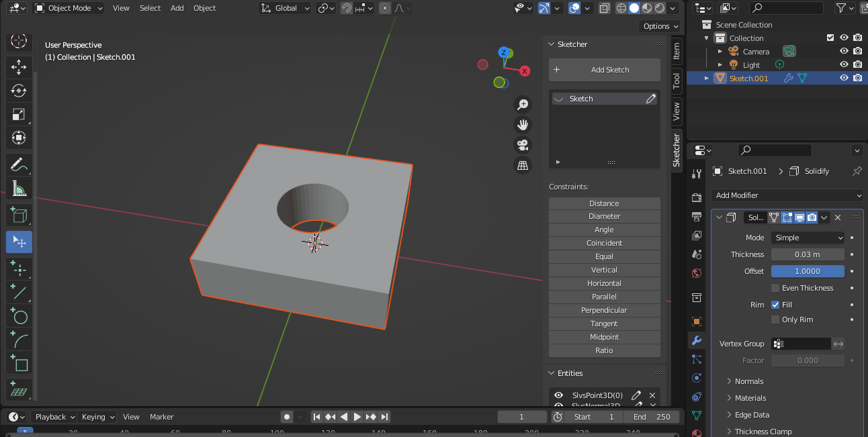
Task: Switch to the Item sidebar tab
Action: click(x=677, y=51)
